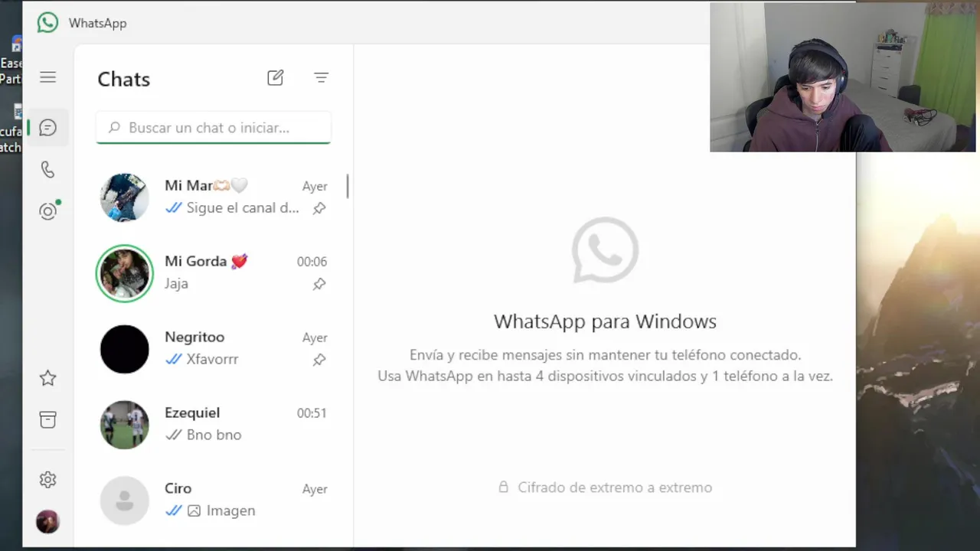Click the "Xfavorrr" message preview
The width and height of the screenshot is (980, 551).
(x=213, y=360)
